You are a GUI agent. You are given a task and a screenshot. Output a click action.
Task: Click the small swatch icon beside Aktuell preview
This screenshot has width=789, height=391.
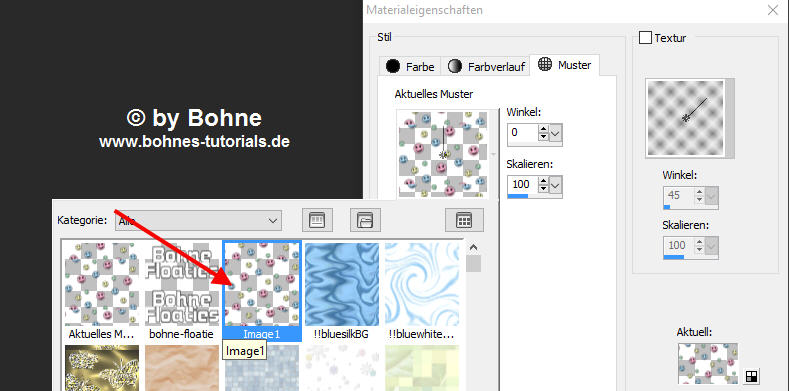click(751, 376)
